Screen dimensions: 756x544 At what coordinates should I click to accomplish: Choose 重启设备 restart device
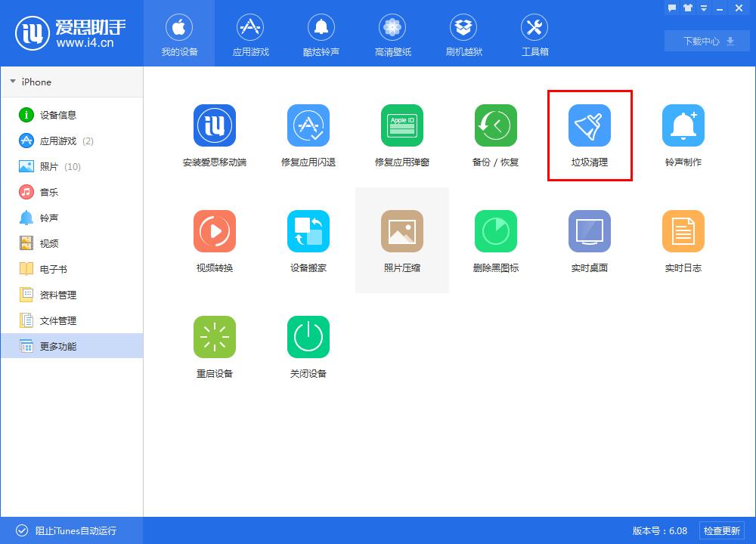click(215, 347)
